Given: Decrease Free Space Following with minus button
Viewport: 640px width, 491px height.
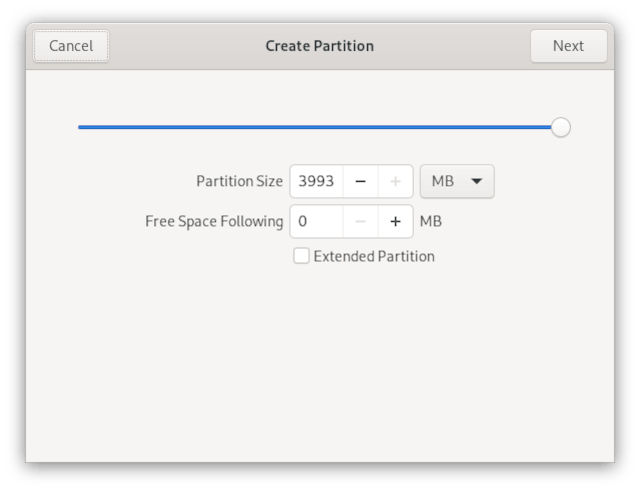Looking at the screenshot, I should pyautogui.click(x=360, y=221).
